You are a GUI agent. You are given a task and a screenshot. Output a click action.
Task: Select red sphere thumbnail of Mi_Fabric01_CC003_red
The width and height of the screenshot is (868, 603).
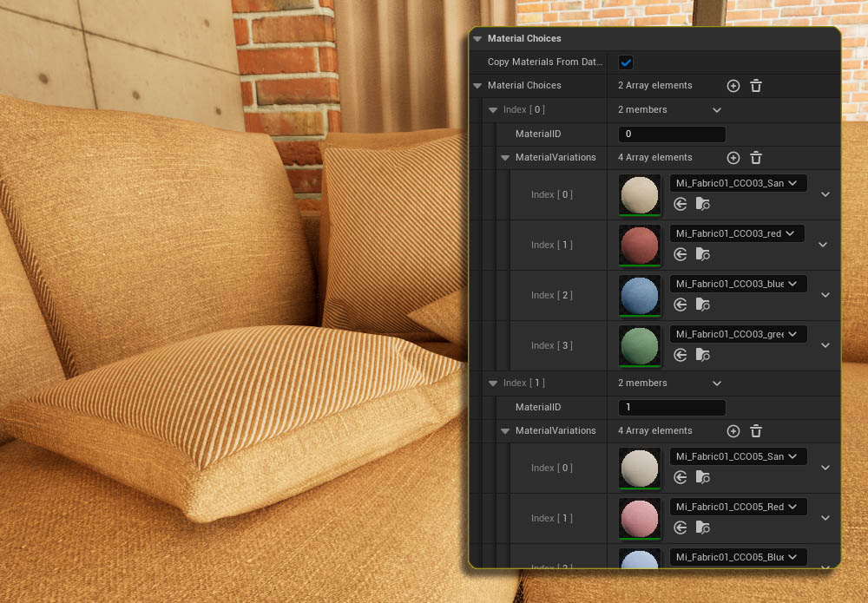click(x=640, y=245)
